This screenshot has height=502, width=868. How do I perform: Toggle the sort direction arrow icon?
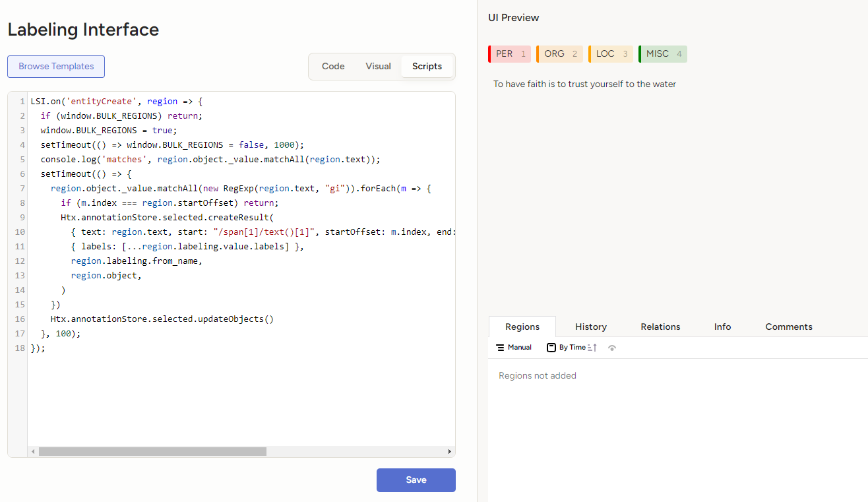click(x=593, y=347)
